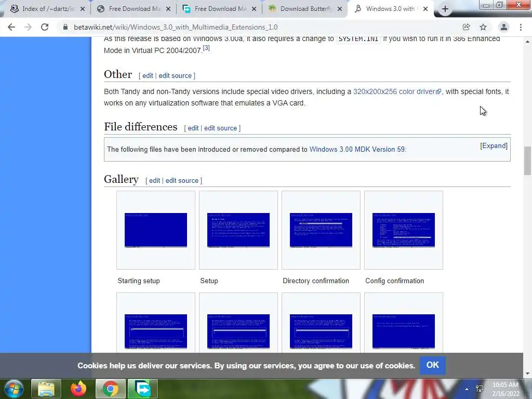
Task: Click scrollbar up arrow
Action: 527,42
